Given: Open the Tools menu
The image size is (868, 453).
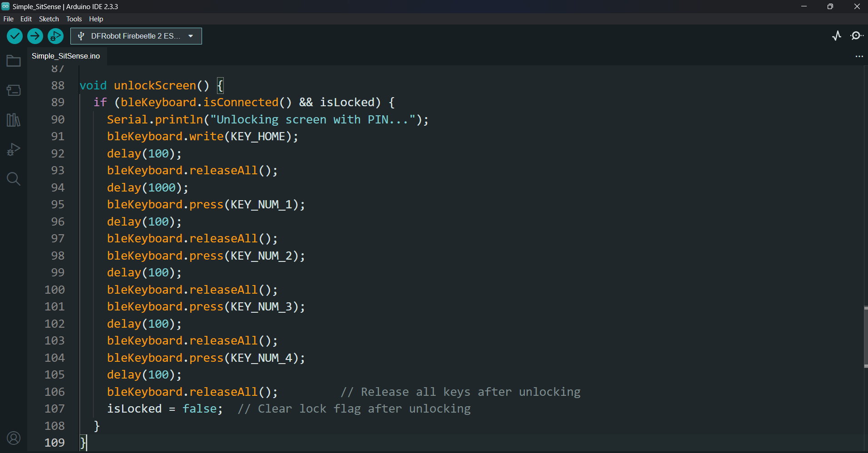Looking at the screenshot, I should click(x=74, y=19).
